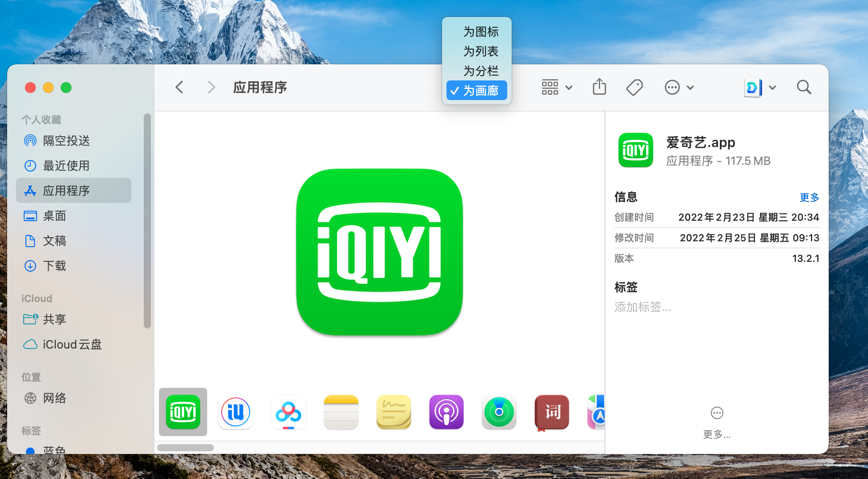The height and width of the screenshot is (479, 868).
Task: Click the 信息 heading in the preview panel
Action: 626,197
